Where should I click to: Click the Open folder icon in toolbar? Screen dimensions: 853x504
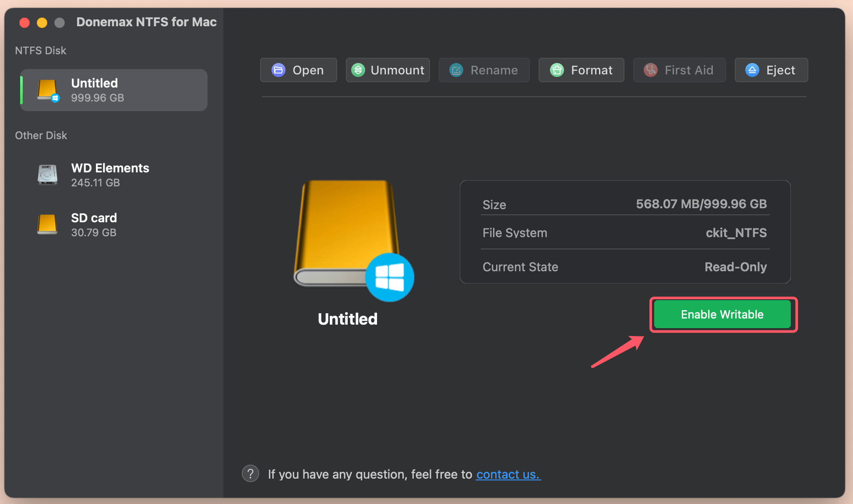[x=278, y=70]
